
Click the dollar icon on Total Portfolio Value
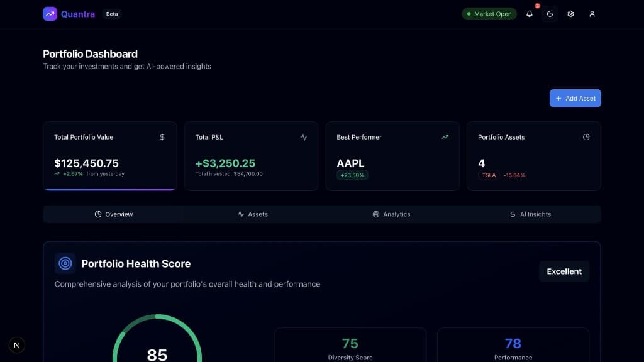click(x=162, y=137)
